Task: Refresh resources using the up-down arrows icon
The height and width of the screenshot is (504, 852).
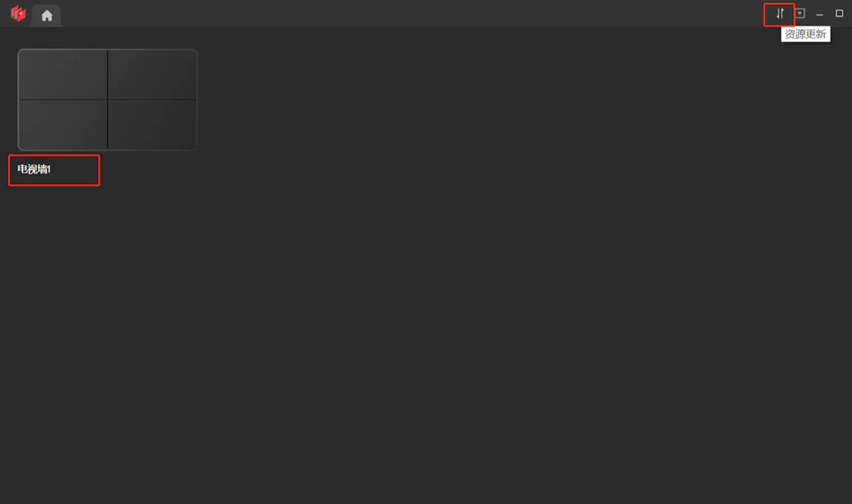Action: click(x=780, y=14)
